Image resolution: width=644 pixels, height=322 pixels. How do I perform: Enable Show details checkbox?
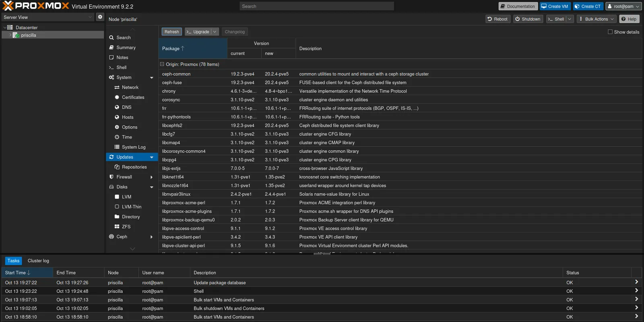coord(610,32)
